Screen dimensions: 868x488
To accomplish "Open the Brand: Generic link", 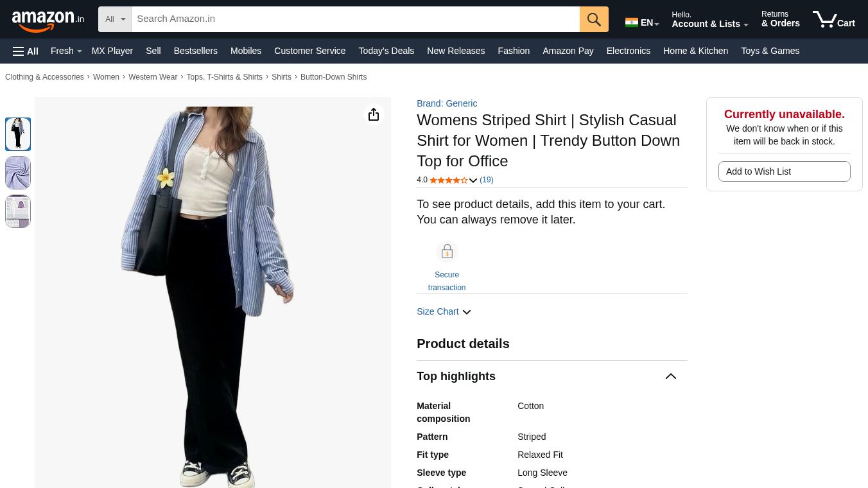I will click(447, 103).
